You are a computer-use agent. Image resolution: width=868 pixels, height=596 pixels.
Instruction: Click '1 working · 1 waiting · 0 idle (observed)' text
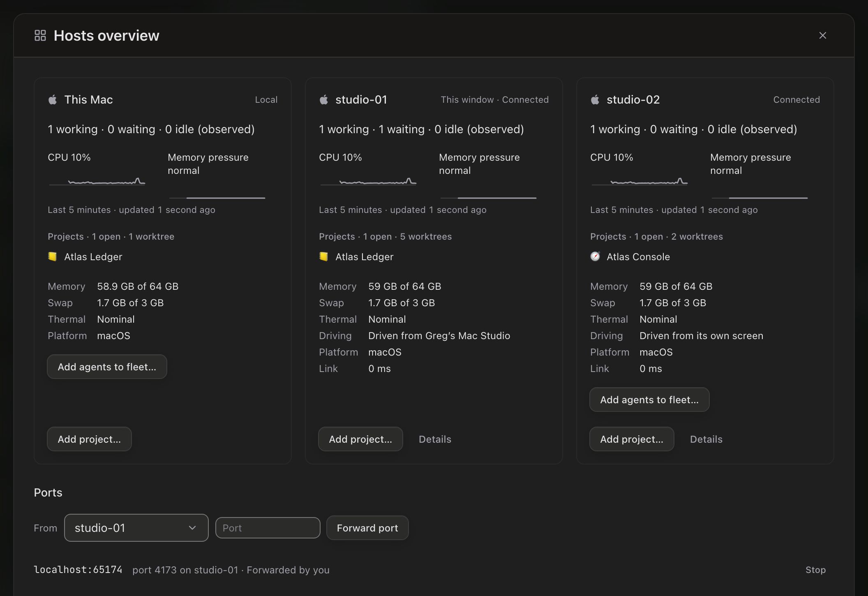click(421, 129)
